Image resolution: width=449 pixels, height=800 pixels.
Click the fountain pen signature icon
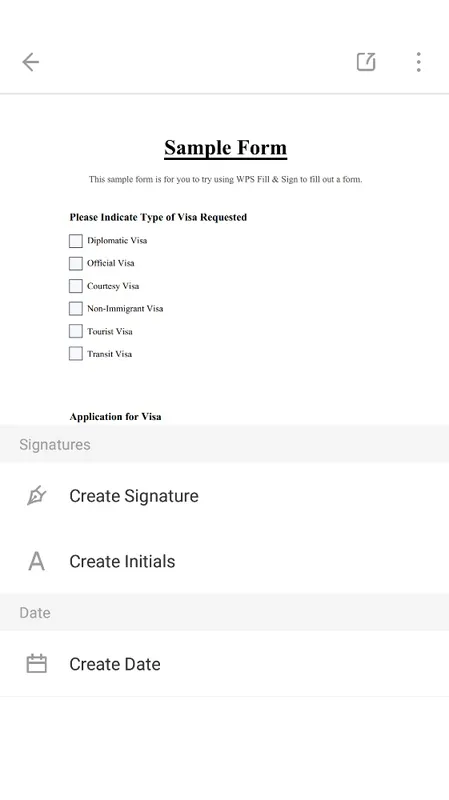pyautogui.click(x=36, y=495)
